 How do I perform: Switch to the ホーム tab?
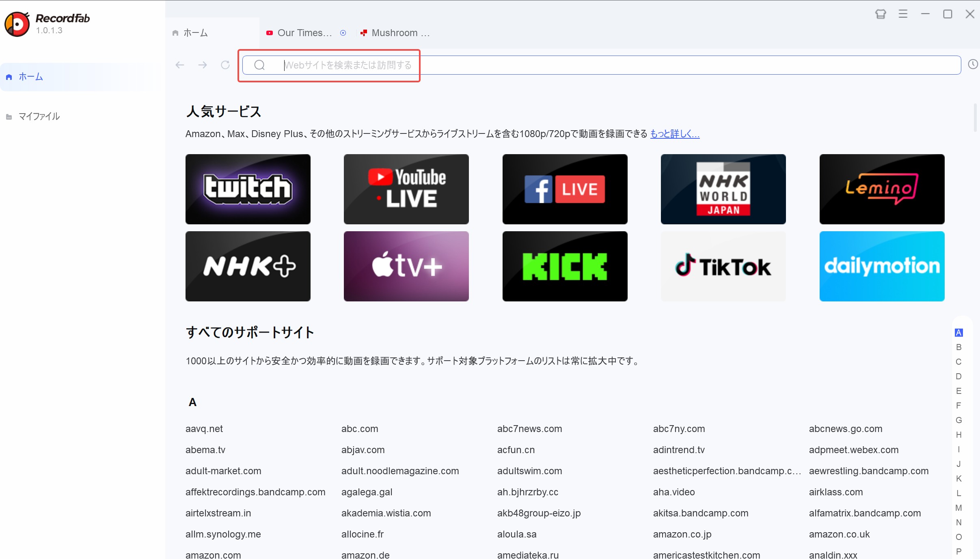pos(212,33)
